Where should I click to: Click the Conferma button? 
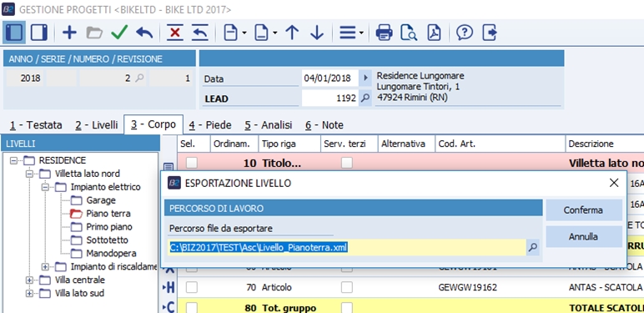point(583,210)
